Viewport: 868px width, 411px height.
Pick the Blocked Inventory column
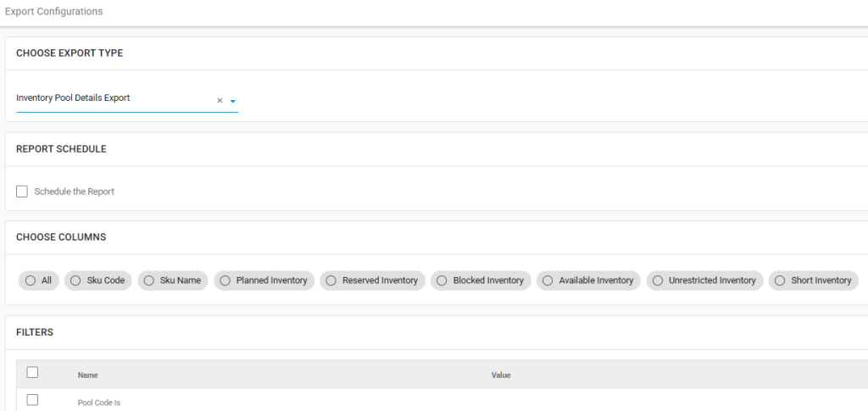(481, 280)
